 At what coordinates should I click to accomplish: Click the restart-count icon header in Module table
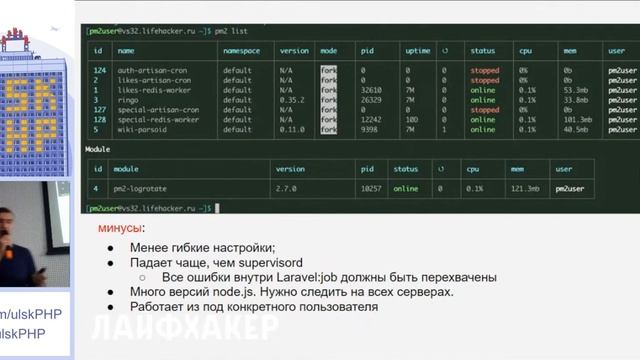coord(441,169)
